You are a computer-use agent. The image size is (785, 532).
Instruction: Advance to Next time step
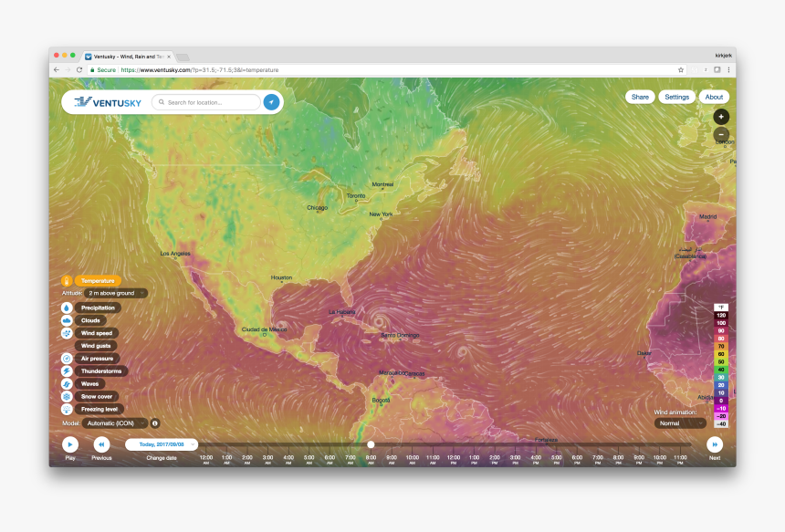click(x=715, y=444)
